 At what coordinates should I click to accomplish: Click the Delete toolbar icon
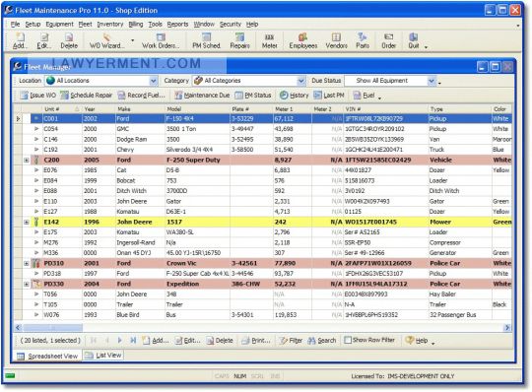click(69, 41)
